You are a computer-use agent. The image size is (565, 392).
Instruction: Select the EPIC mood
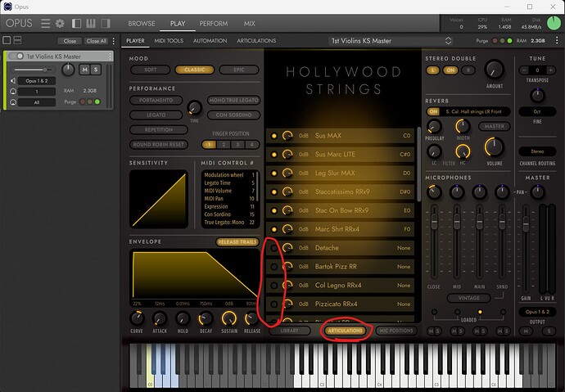[239, 70]
